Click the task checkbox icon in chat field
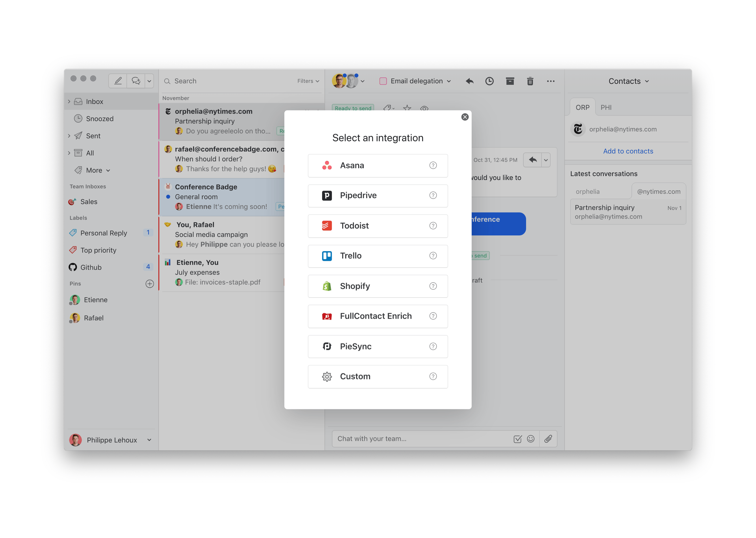 pyautogui.click(x=517, y=439)
